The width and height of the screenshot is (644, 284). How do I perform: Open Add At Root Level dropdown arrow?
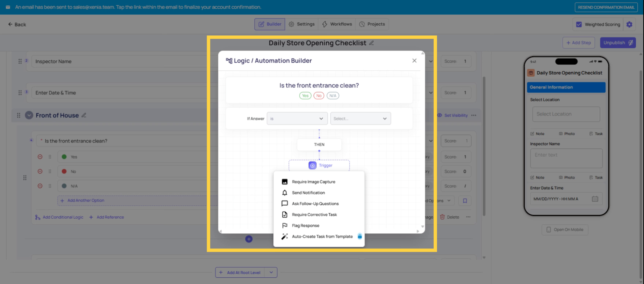pos(271,273)
